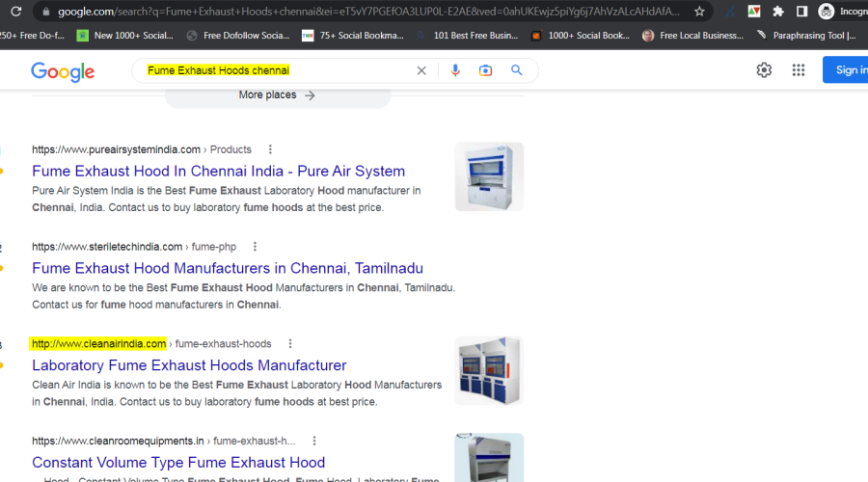Viewport: 868px width, 482px height.
Task: Open the Google apps grid
Action: 799,70
